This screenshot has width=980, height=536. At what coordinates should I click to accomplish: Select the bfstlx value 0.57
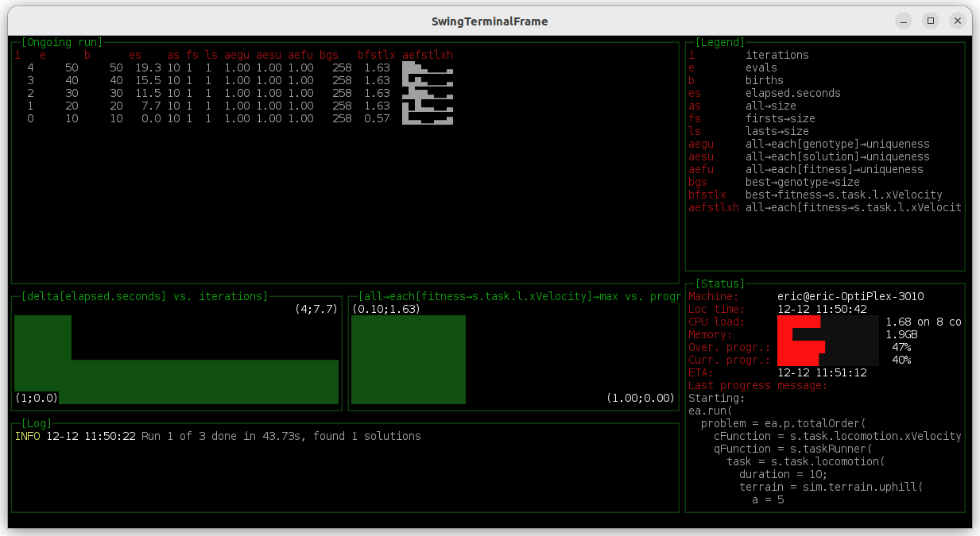377,118
